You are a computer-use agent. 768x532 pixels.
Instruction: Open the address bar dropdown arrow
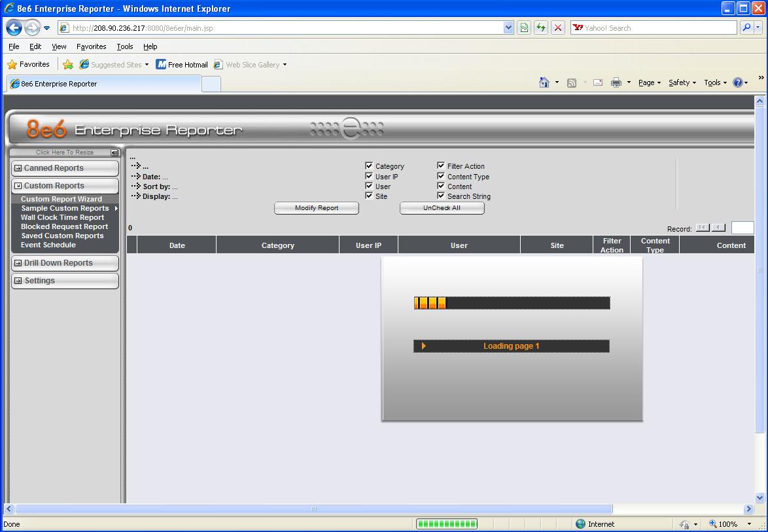pyautogui.click(x=509, y=28)
